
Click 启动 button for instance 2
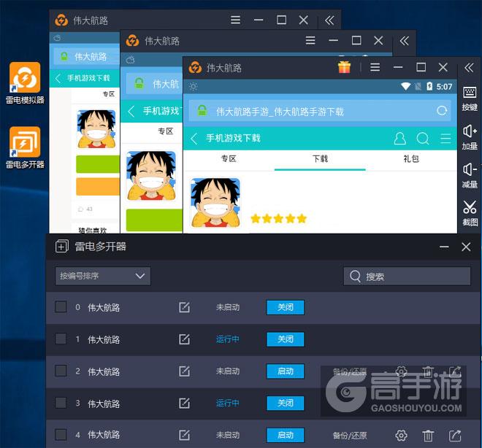point(286,371)
